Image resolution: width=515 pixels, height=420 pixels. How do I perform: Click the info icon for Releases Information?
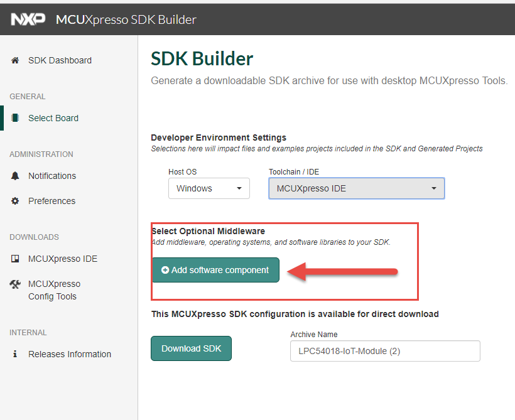[x=15, y=353]
